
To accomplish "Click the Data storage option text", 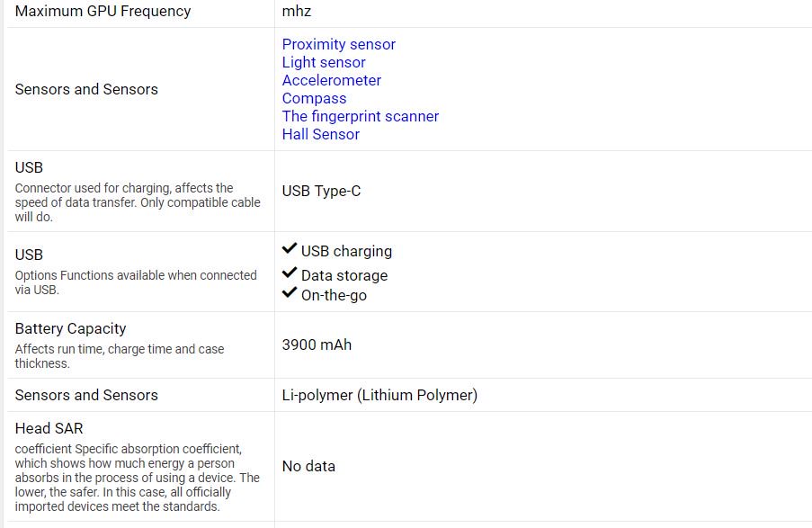I will [x=344, y=275].
